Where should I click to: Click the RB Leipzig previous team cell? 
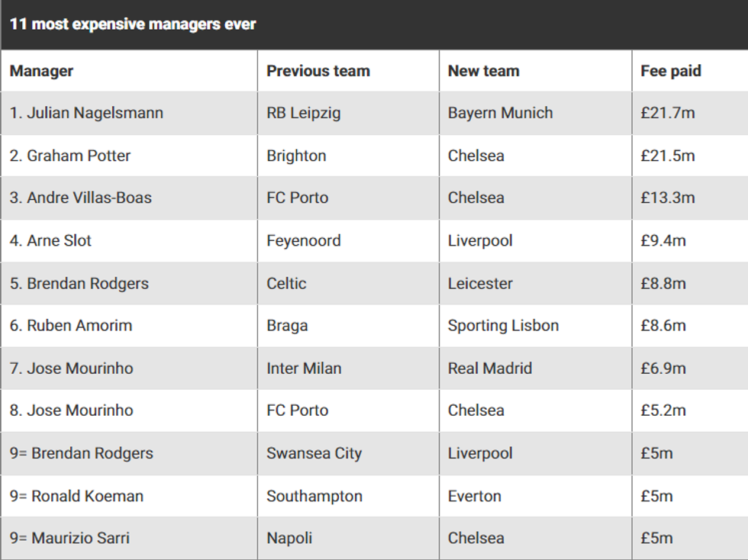[x=303, y=113]
